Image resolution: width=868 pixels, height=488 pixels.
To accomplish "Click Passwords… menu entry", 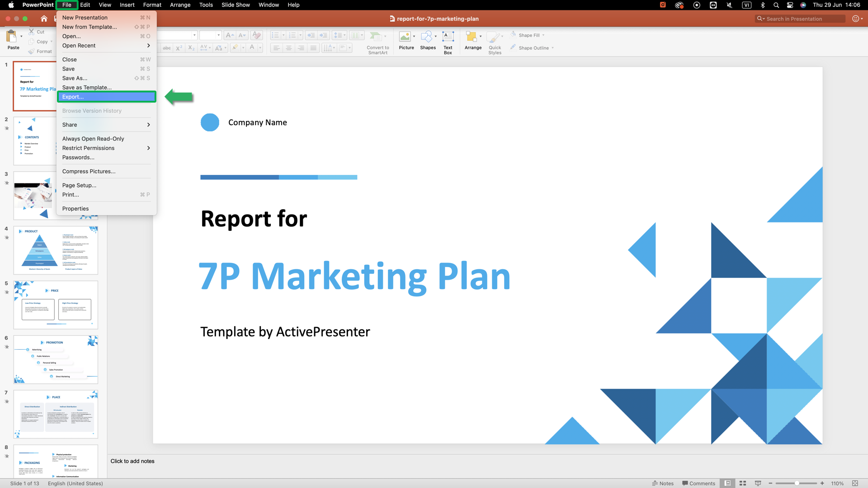I will click(x=106, y=157).
